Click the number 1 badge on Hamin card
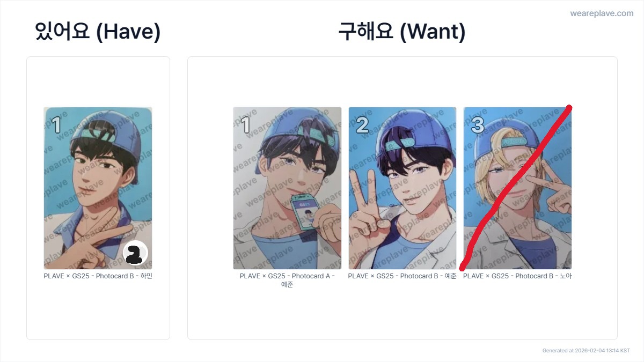 click(56, 125)
